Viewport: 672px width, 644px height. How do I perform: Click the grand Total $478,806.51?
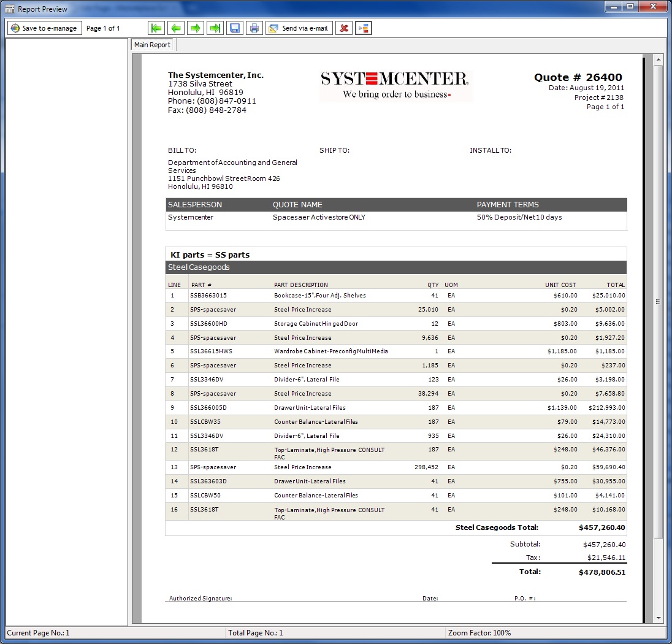(x=601, y=572)
